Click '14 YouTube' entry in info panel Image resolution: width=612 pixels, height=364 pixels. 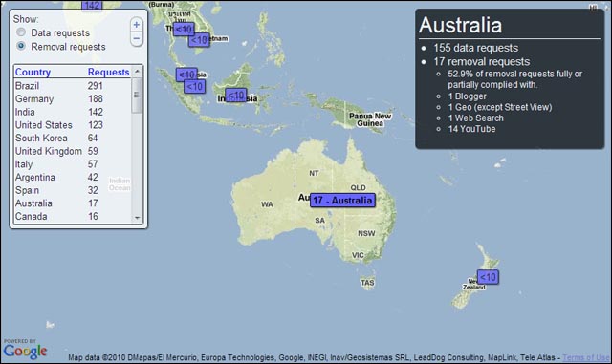471,129
